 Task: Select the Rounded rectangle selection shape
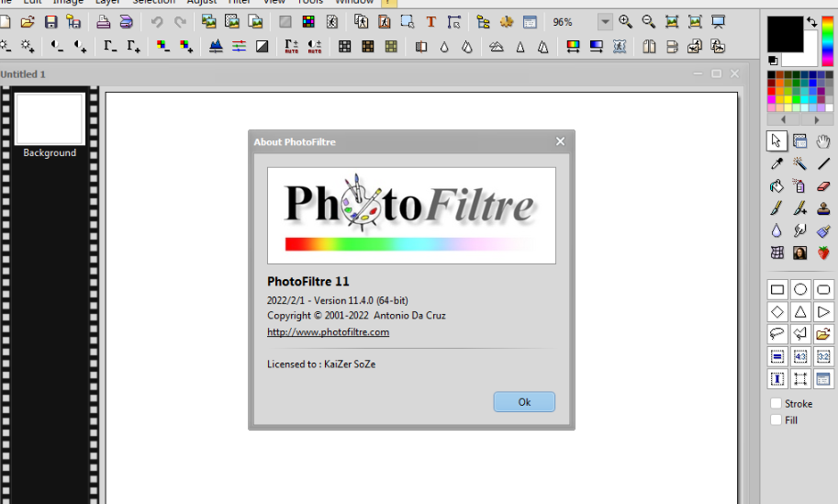coord(823,290)
